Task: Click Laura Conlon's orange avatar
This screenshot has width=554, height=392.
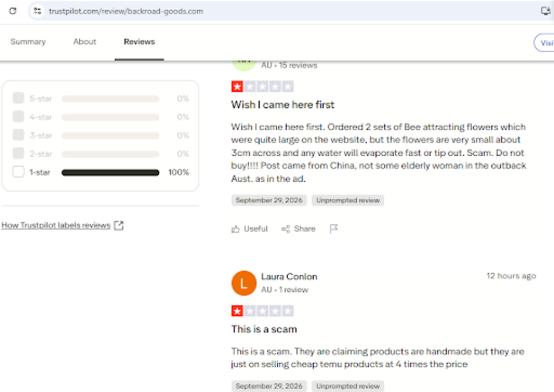Action: [x=244, y=283]
